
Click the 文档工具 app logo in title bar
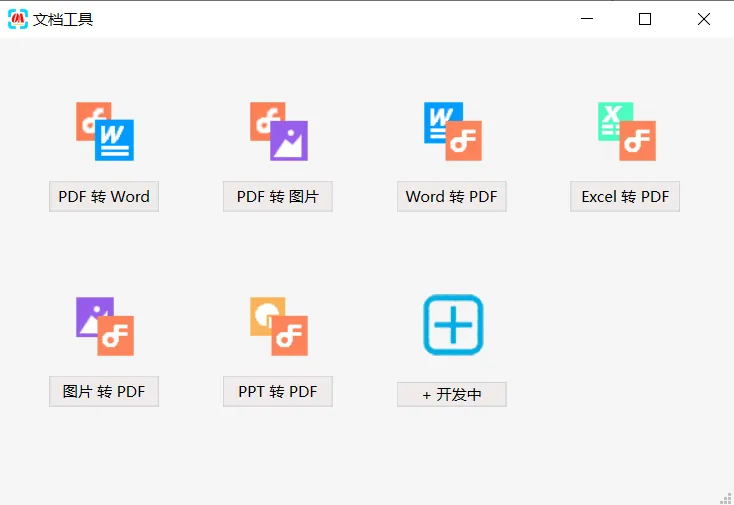click(18, 19)
